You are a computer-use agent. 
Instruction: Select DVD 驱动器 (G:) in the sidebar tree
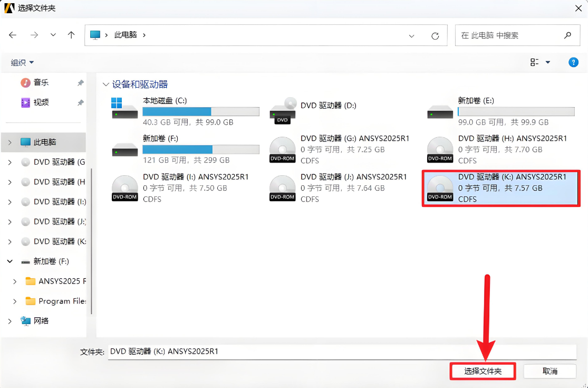(x=53, y=162)
